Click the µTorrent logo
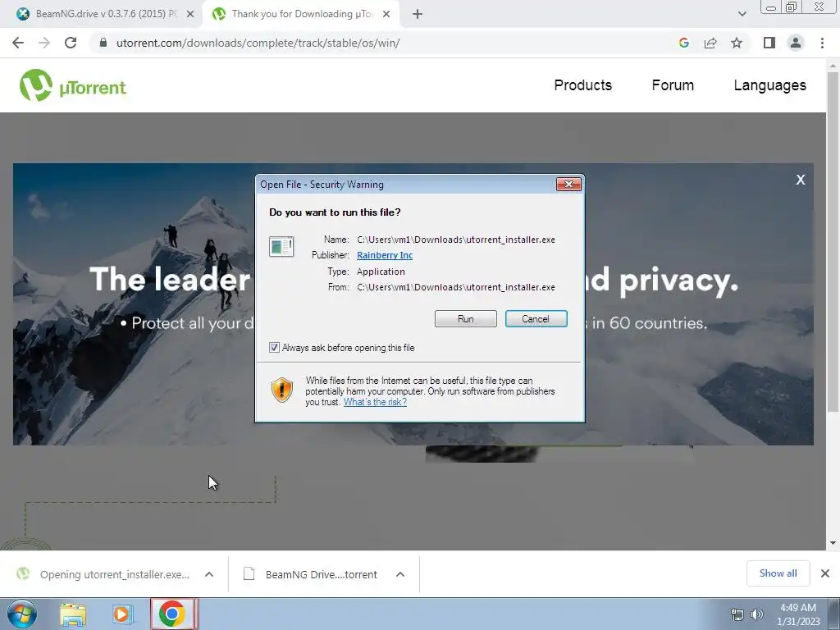 (x=73, y=85)
